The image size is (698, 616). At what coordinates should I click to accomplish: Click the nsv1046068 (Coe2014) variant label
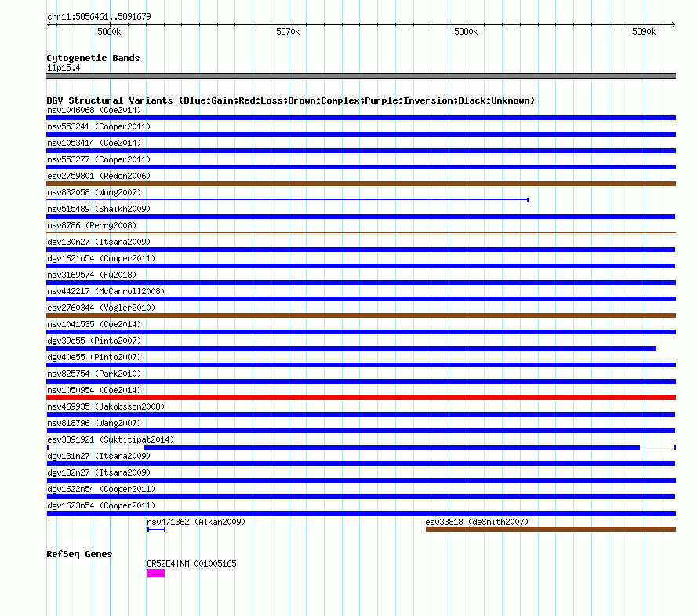(94, 110)
